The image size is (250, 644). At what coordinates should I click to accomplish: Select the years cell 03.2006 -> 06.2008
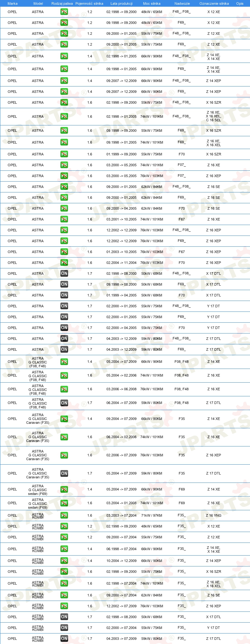click(121, 389)
